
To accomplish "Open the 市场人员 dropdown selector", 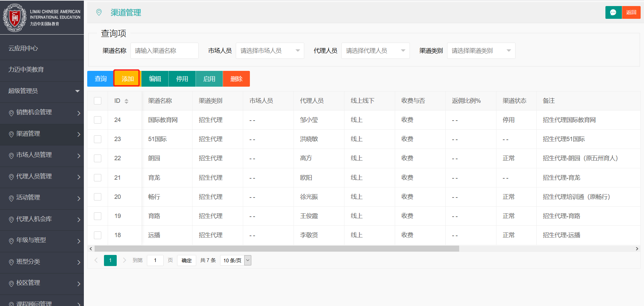I will [270, 51].
